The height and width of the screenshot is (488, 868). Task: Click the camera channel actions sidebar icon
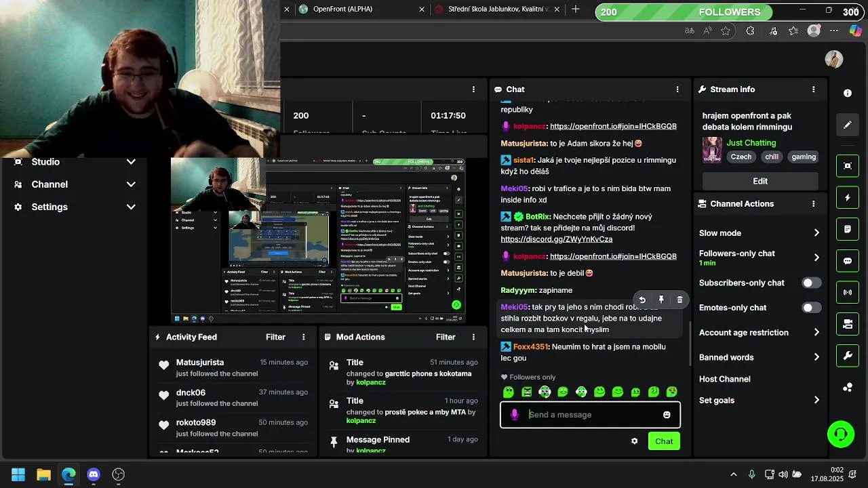tap(848, 324)
